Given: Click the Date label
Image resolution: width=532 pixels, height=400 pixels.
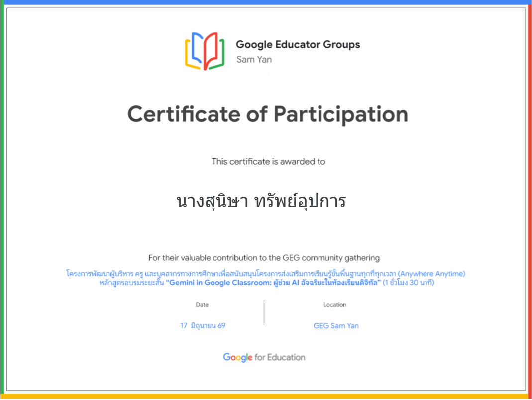Looking at the screenshot, I should (202, 304).
